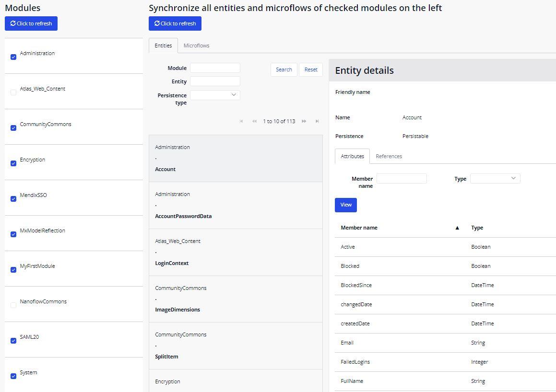
Task: Open the Type dropdown in Entity details
Action: click(x=495, y=178)
